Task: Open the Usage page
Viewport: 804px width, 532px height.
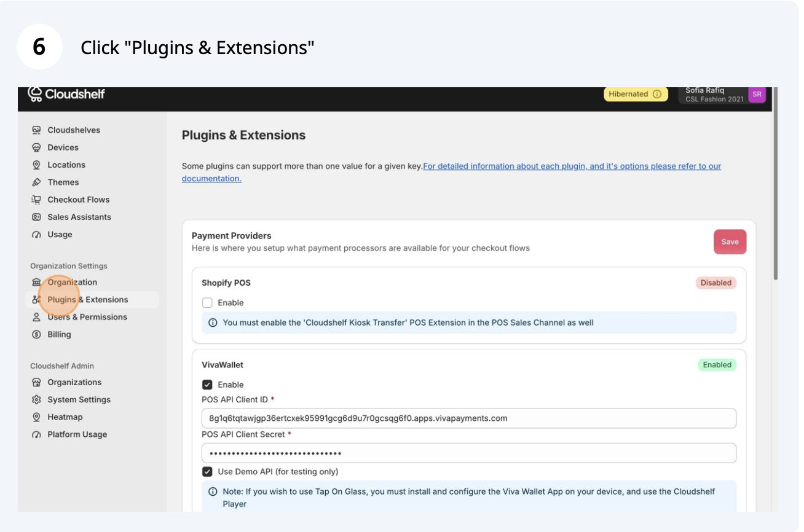Action: [x=60, y=235]
